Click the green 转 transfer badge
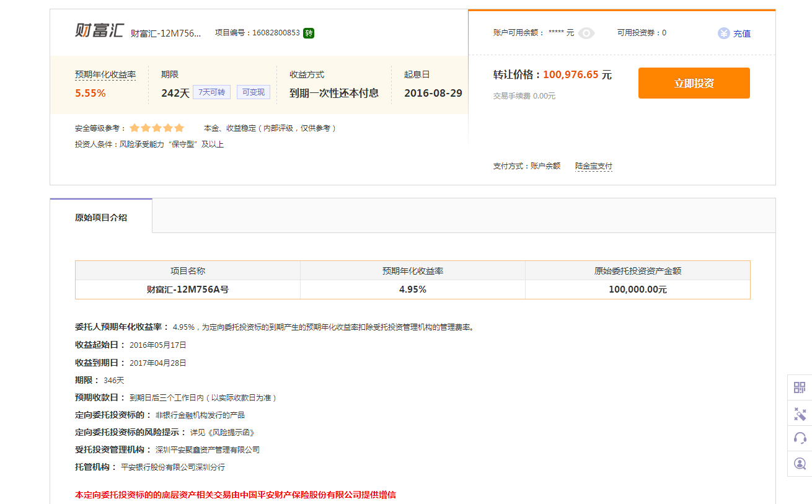The image size is (812, 504). pyautogui.click(x=309, y=33)
